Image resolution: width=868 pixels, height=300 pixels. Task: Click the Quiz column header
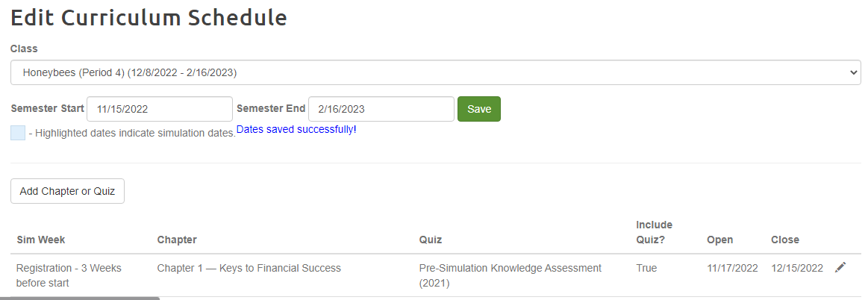(431, 240)
